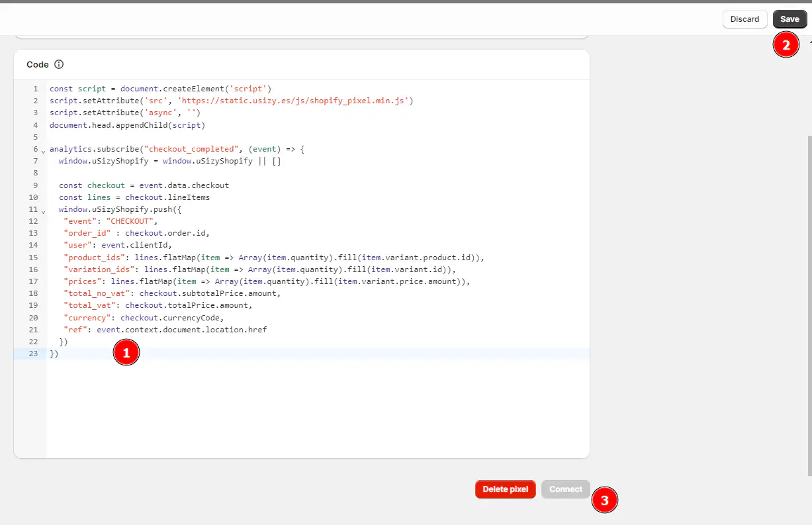Click line number 23 in the gutter
The height and width of the screenshot is (525, 812).
33,354
